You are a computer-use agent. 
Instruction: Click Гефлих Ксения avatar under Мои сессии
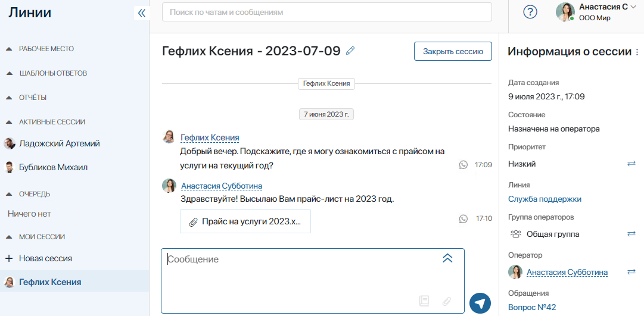click(x=9, y=282)
